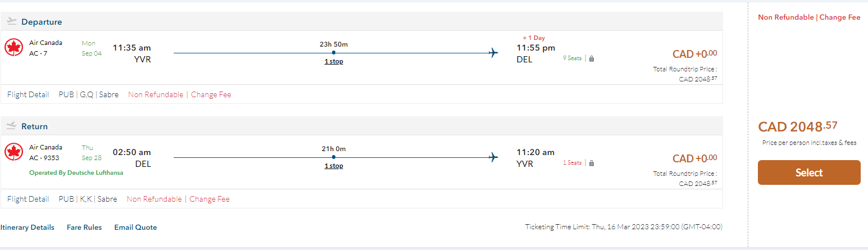Click Non Refundable above the price panel

785,17
